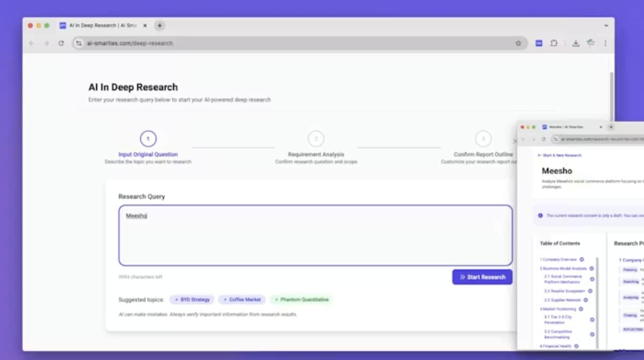The height and width of the screenshot is (360, 644).
Task: Open Chrome's three-dot menu
Action: pos(605,43)
